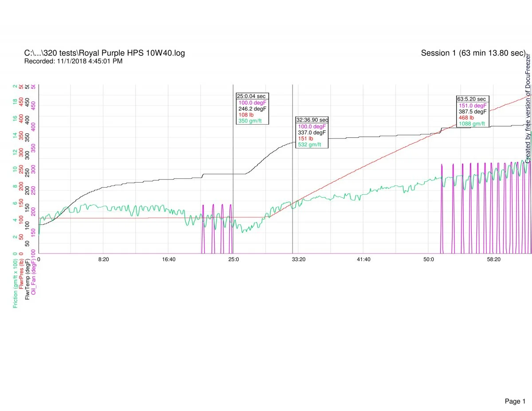Image resolution: width=532 pixels, height=411 pixels.
Task: Click the 25:0.04 sec annotation box header
Action: pyautogui.click(x=252, y=96)
